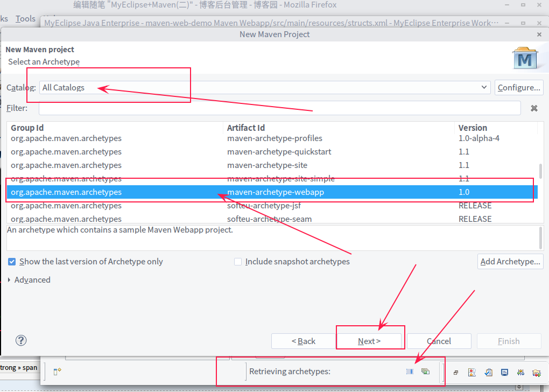The image size is (549, 392).
Task: Enable 'Include snapshot archetypes' checkbox
Action: click(238, 262)
